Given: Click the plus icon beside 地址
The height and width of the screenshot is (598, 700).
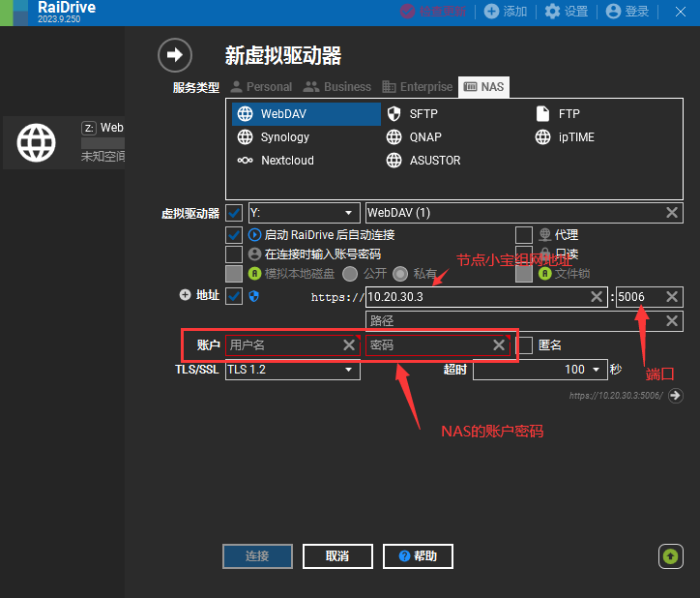Looking at the screenshot, I should (185, 295).
